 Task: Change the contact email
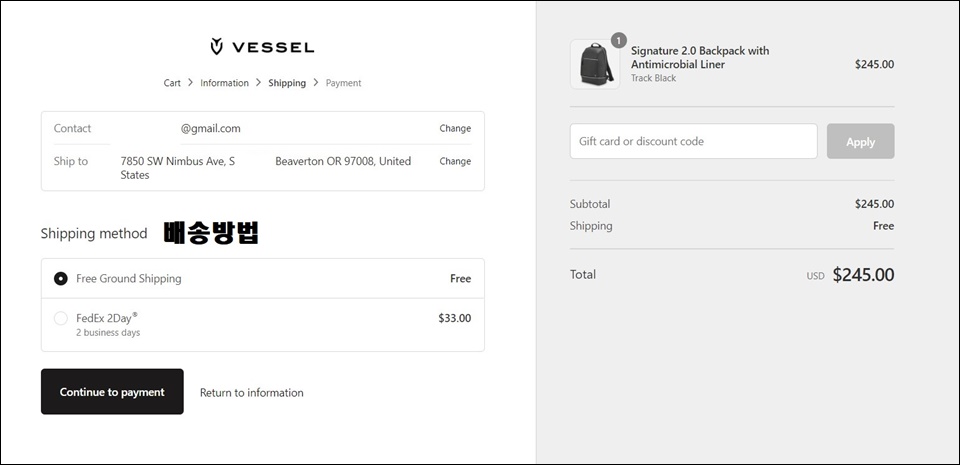[x=455, y=128]
